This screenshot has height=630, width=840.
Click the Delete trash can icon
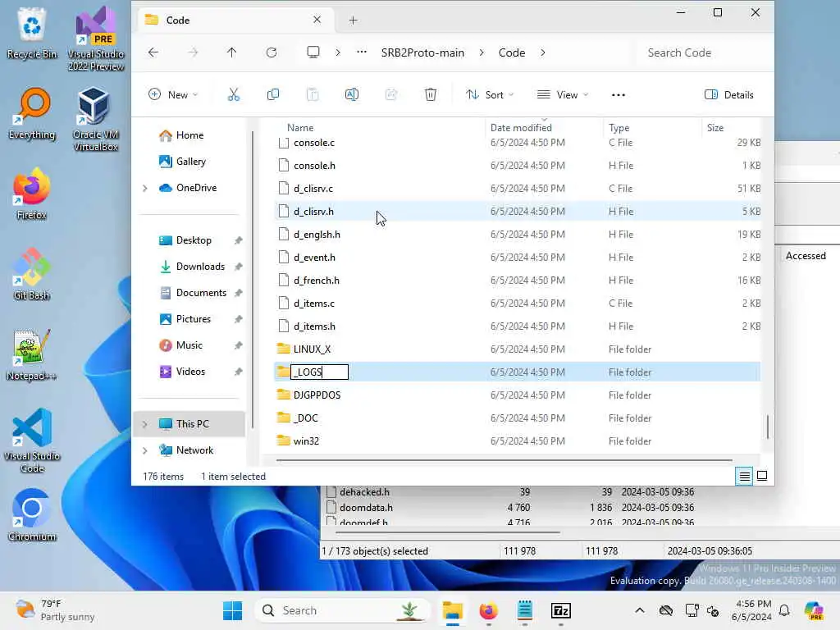tap(430, 95)
